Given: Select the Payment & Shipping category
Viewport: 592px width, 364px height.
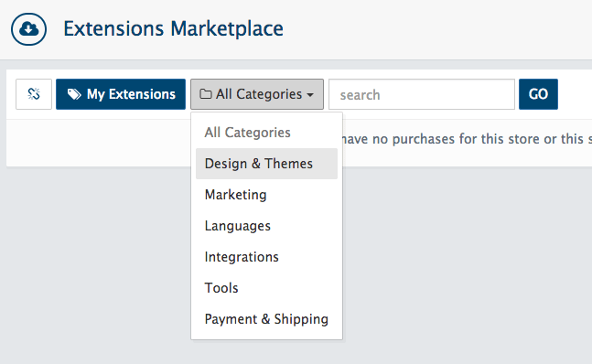Looking at the screenshot, I should (x=266, y=319).
